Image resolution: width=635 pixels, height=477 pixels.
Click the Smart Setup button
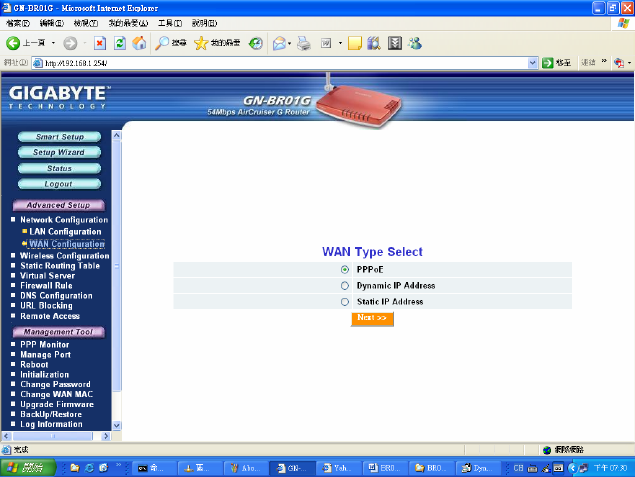click(60, 137)
